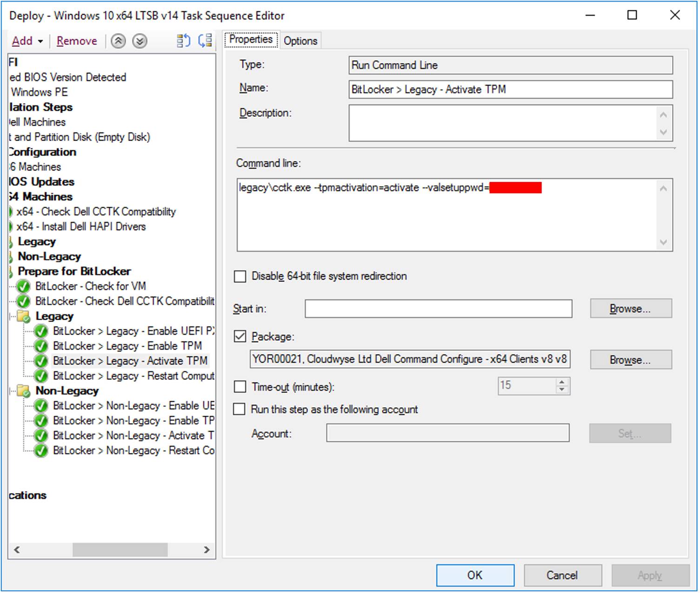Select the x64 - Check Dell CCTK Compatibility step
The width and height of the screenshot is (700, 593).
click(96, 212)
